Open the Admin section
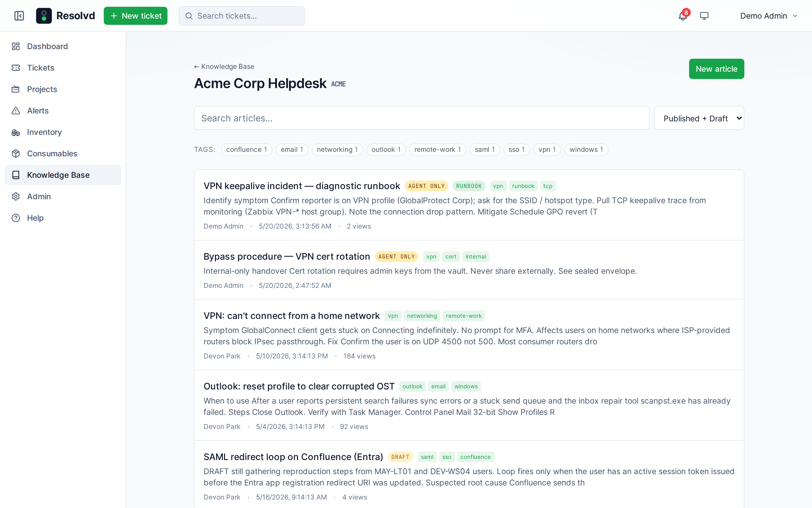The image size is (812, 508). 63,196
